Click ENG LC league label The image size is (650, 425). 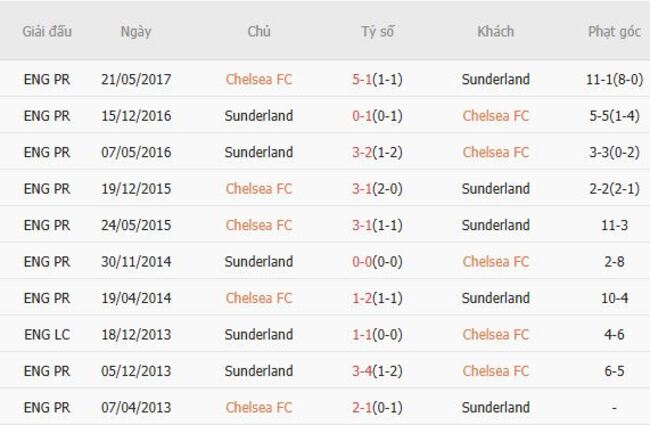(47, 335)
